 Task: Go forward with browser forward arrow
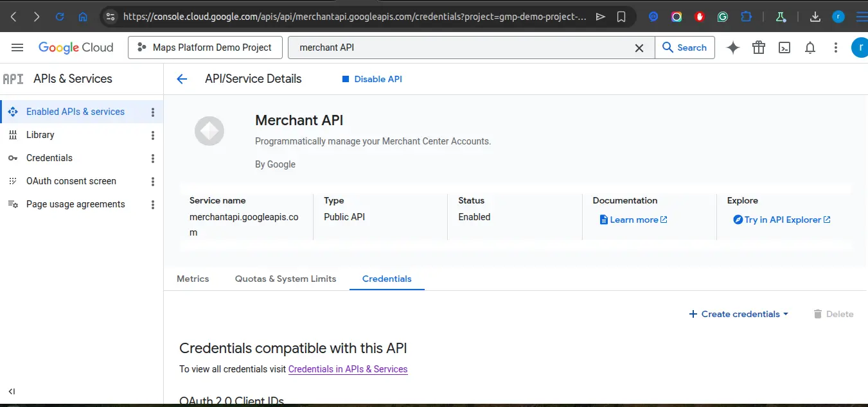point(37,17)
